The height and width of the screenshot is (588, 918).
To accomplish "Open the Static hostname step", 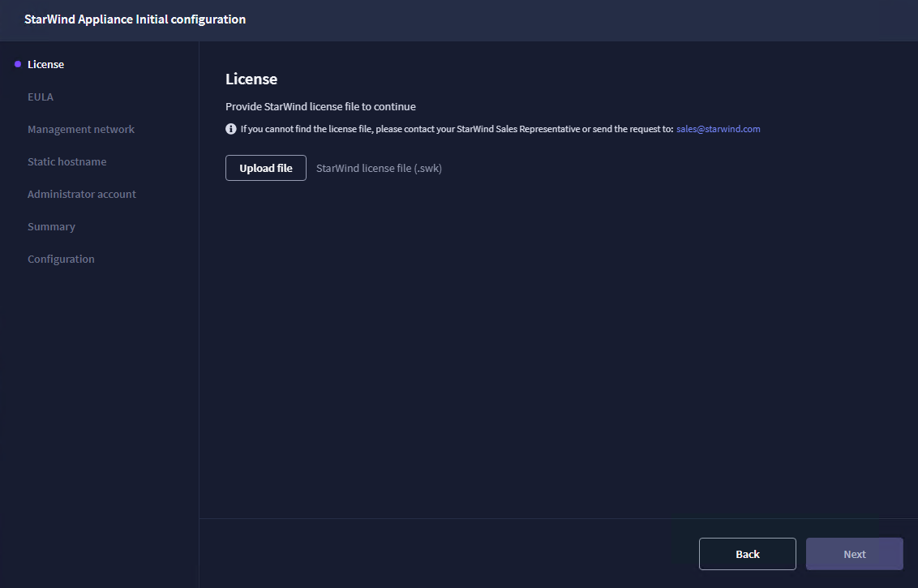I will point(66,161).
